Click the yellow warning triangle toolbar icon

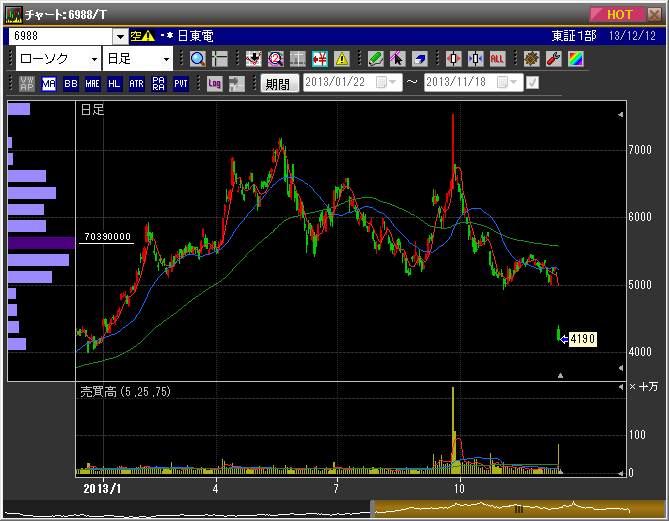(x=342, y=59)
